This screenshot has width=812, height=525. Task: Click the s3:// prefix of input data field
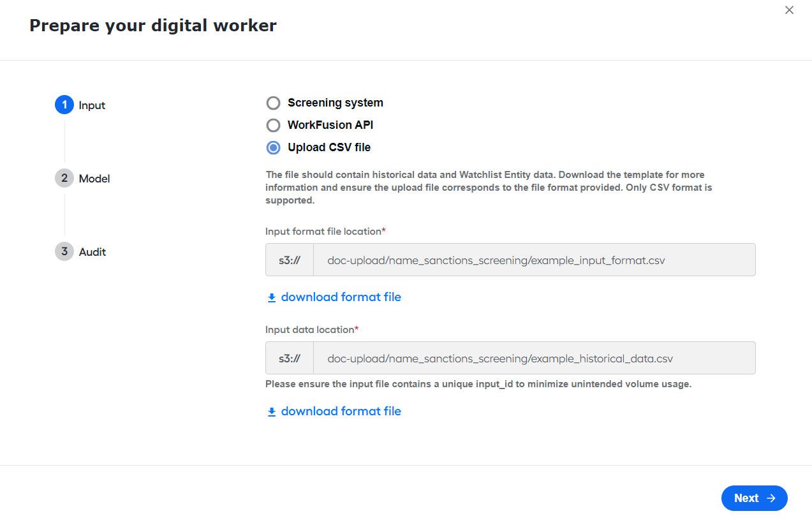pyautogui.click(x=290, y=358)
